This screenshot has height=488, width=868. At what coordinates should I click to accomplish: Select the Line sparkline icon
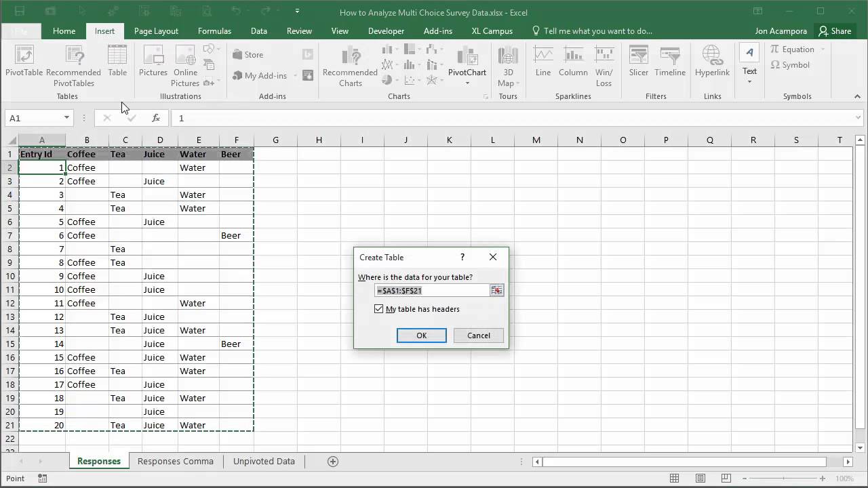pos(542,61)
